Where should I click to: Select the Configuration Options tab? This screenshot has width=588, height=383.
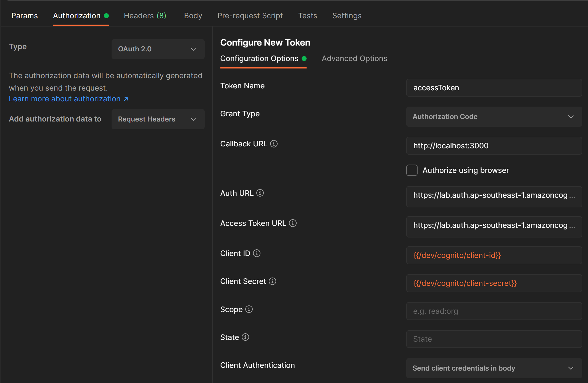(x=263, y=59)
